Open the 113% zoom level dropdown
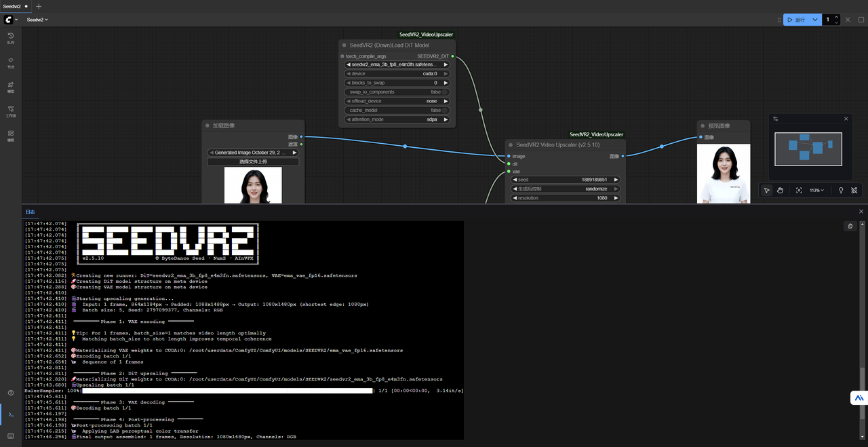Screen dimensions: 868x447 816,191
